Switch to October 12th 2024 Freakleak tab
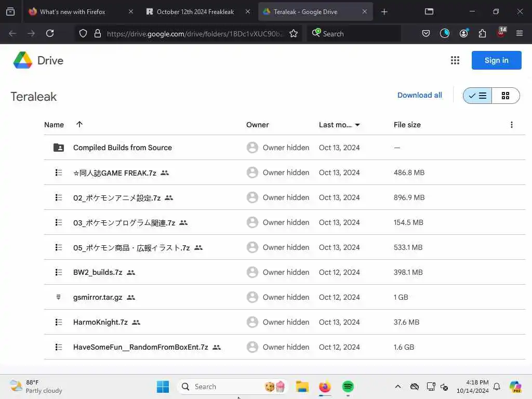The image size is (532, 399). (195, 12)
